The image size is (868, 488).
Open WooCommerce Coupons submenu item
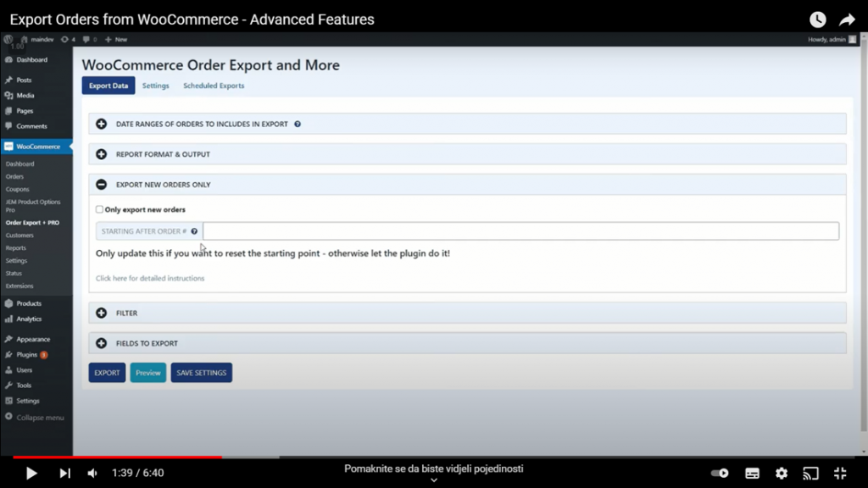pos(18,189)
